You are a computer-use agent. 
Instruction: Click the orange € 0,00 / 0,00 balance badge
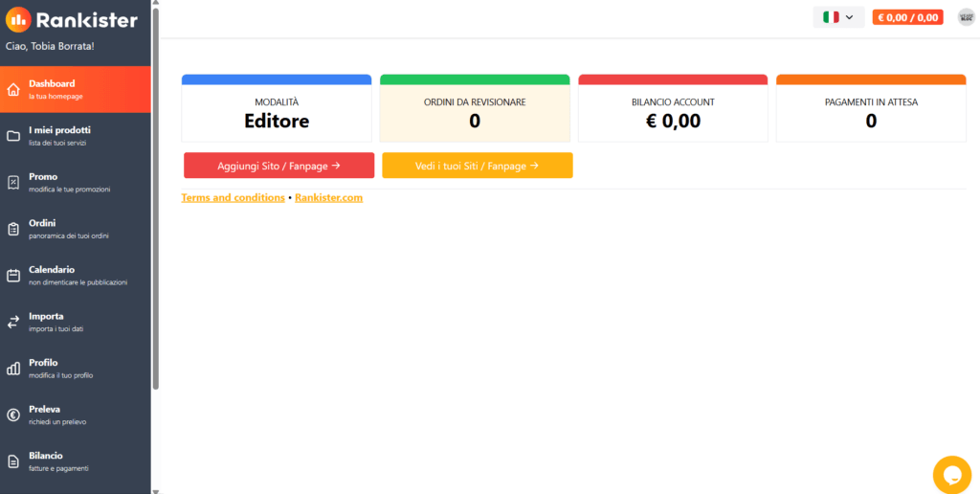[x=907, y=17]
